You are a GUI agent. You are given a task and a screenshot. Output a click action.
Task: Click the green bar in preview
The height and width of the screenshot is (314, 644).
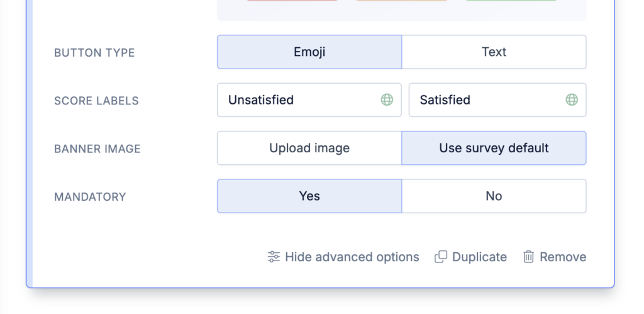tap(511, 1)
